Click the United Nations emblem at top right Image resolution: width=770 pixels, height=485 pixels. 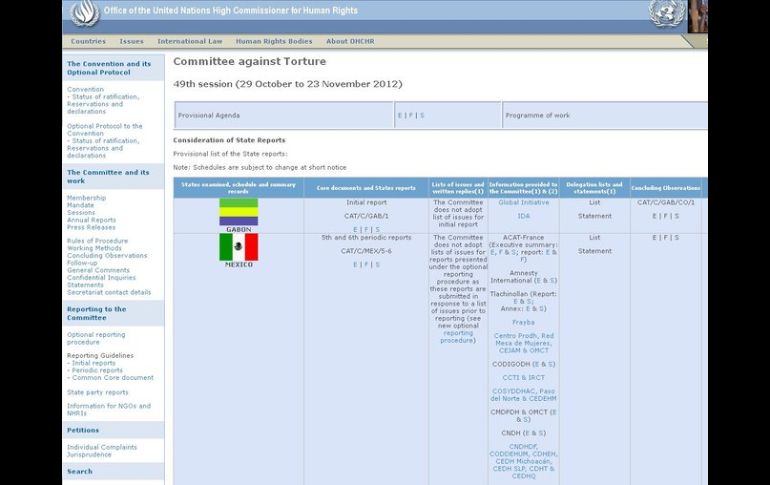tap(666, 13)
